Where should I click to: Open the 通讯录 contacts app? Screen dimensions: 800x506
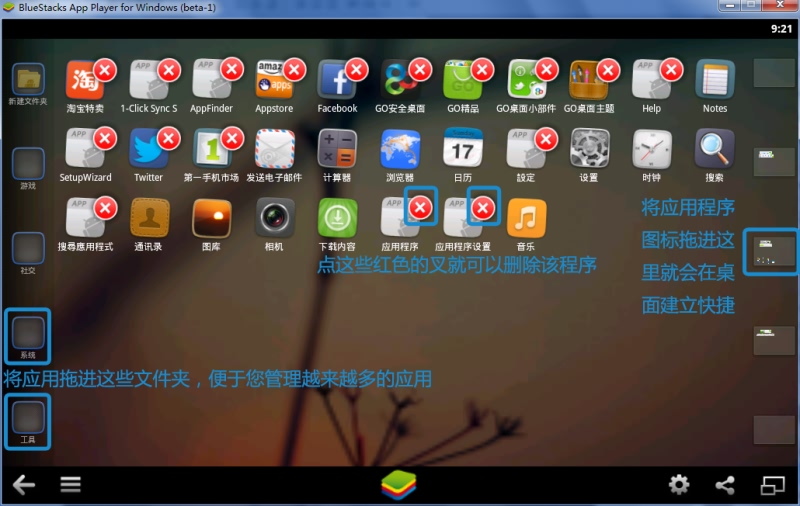coord(149,218)
